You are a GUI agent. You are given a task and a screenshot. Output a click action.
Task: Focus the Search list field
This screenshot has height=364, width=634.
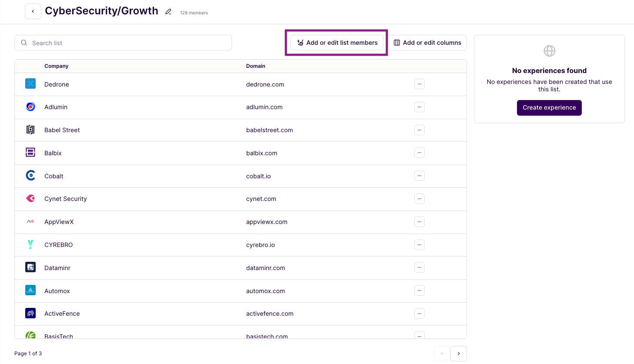click(x=123, y=43)
